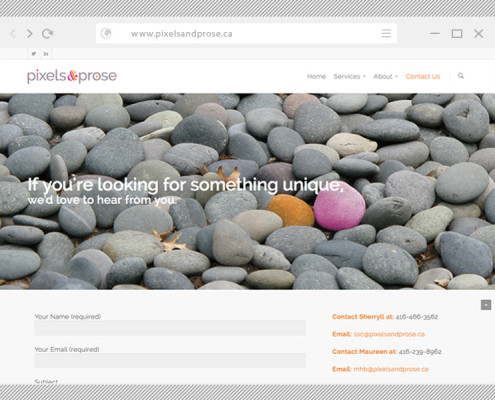The height and width of the screenshot is (400, 495).
Task: Click the browser forward arrow
Action: (x=30, y=33)
